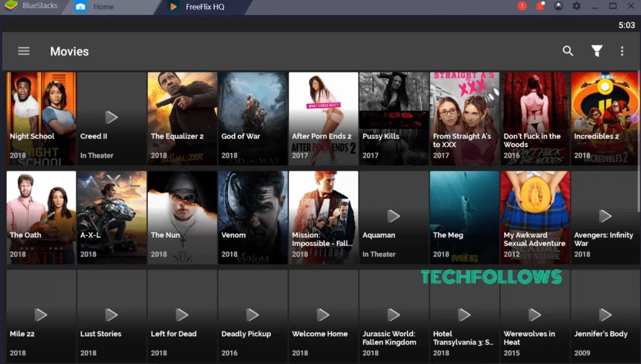The height and width of the screenshot is (364, 641).
Task: Play the Creed II placeholder tile
Action: tap(111, 118)
